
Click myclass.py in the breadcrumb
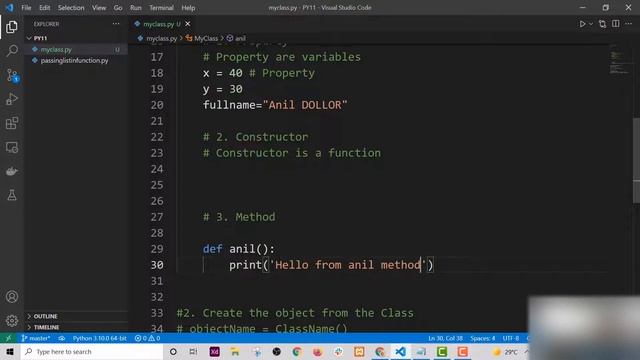(162, 38)
